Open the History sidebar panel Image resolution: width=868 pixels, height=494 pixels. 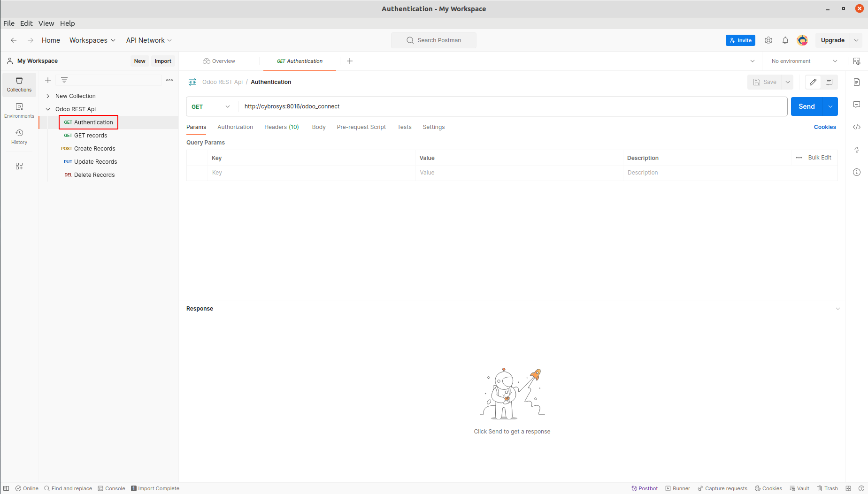(19, 137)
